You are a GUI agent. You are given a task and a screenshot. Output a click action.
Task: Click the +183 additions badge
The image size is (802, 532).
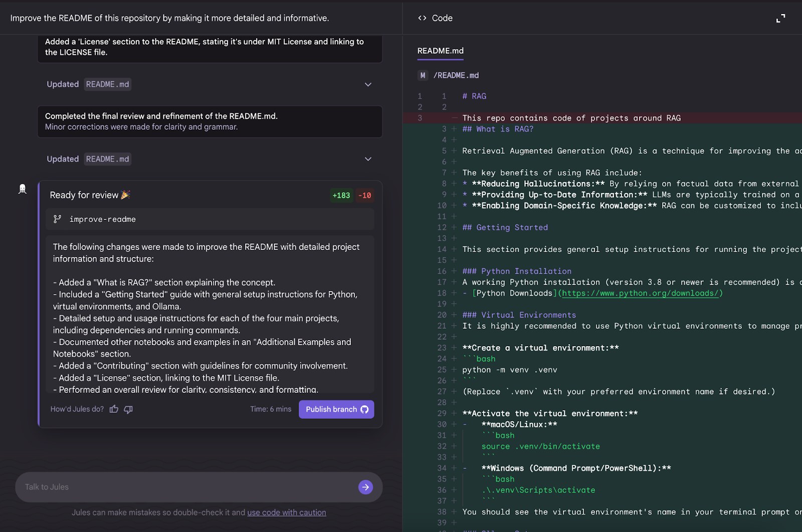[x=341, y=195]
